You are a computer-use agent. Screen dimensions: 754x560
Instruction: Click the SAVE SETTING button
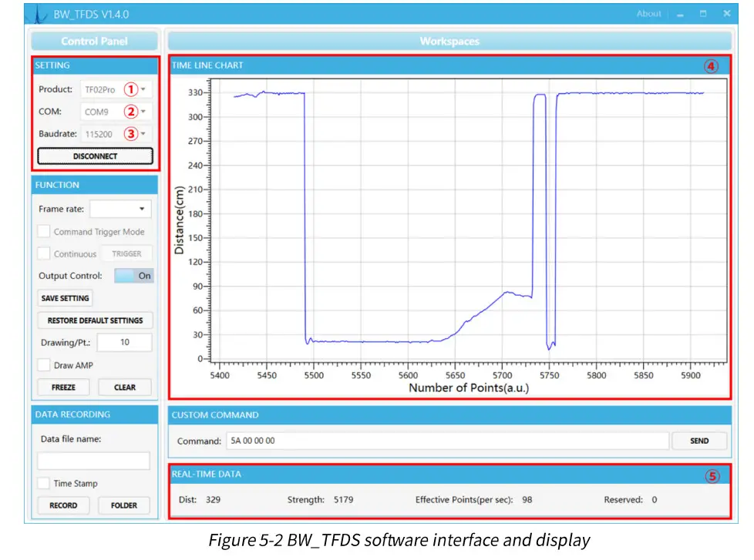click(x=65, y=298)
